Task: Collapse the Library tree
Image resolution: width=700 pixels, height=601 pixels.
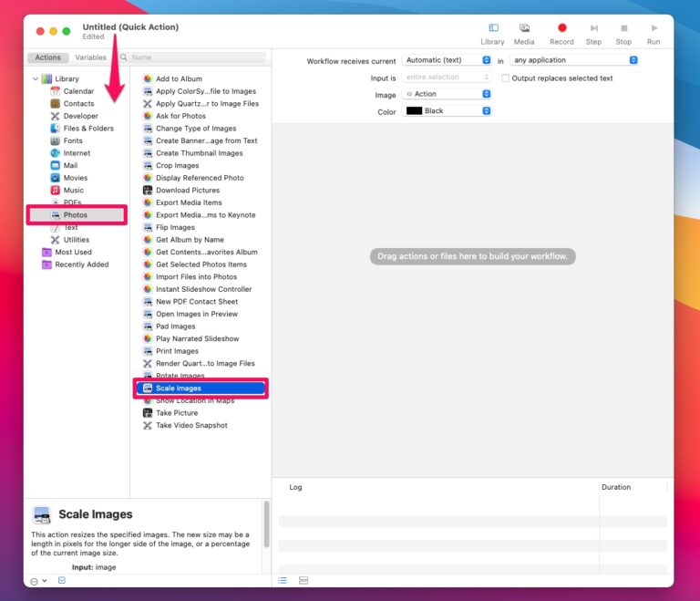Action: [x=36, y=79]
